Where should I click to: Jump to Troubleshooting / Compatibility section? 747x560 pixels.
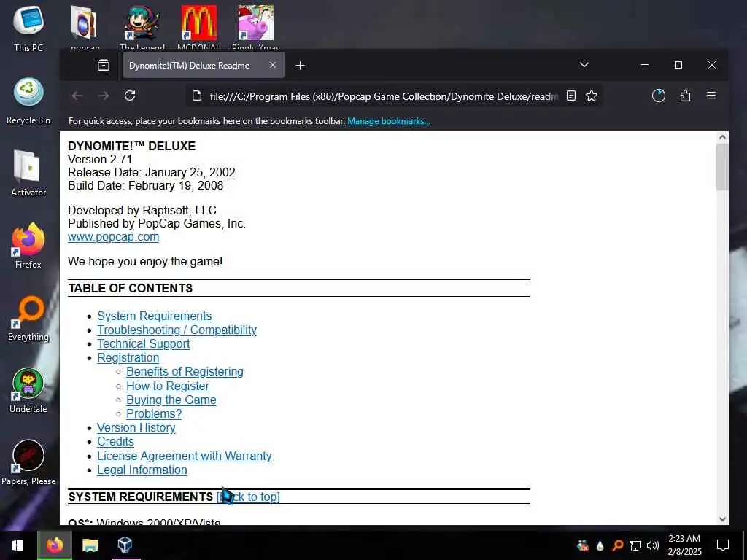(x=177, y=330)
